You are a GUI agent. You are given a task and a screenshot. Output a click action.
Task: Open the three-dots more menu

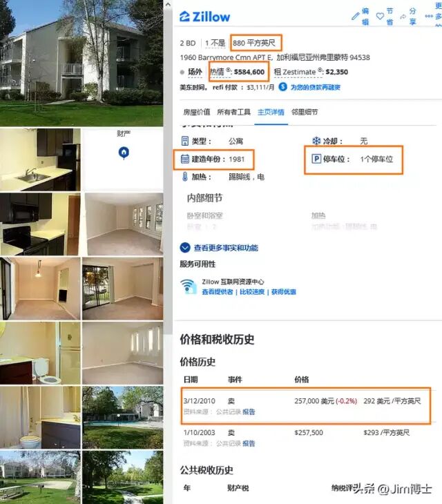click(x=429, y=16)
